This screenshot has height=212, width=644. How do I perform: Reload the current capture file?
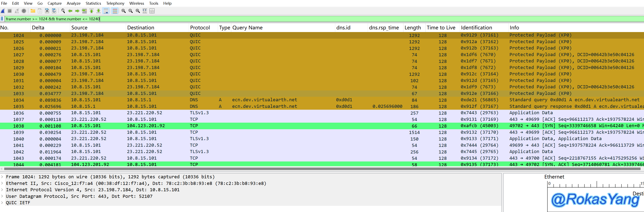pos(54,11)
